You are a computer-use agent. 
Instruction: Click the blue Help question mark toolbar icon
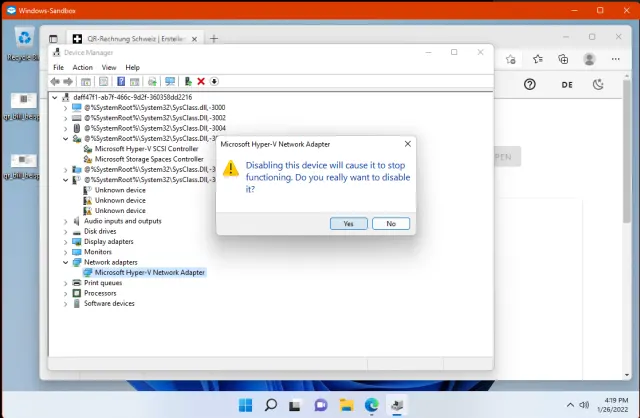click(x=121, y=81)
